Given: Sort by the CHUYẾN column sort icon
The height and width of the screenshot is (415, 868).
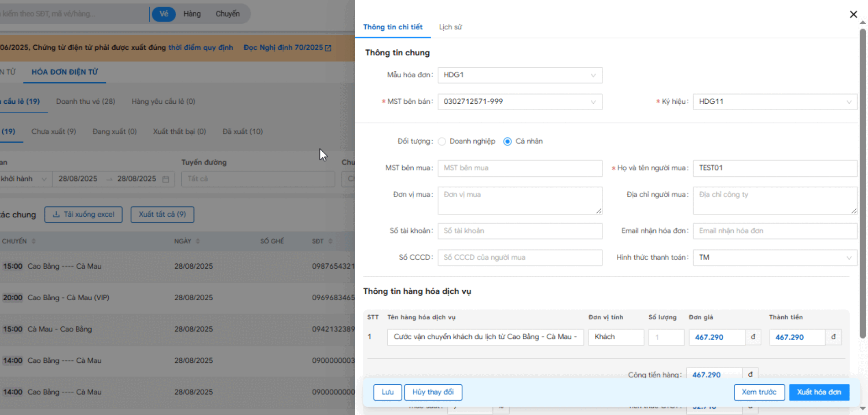Looking at the screenshot, I should 33,241.
